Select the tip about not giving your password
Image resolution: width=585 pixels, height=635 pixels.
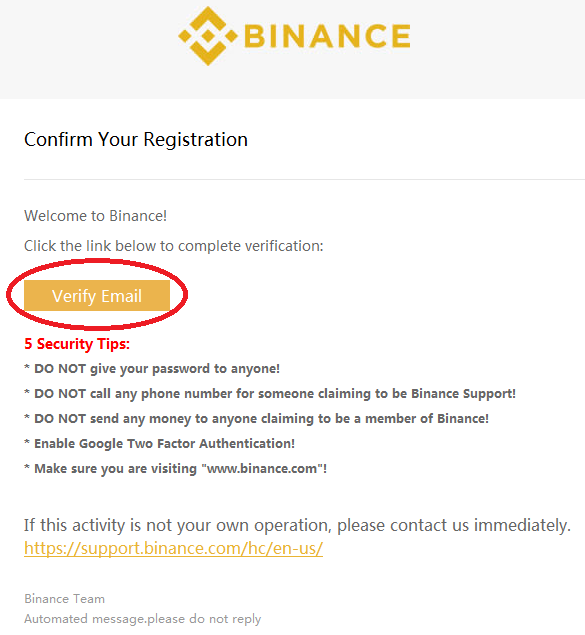click(152, 369)
